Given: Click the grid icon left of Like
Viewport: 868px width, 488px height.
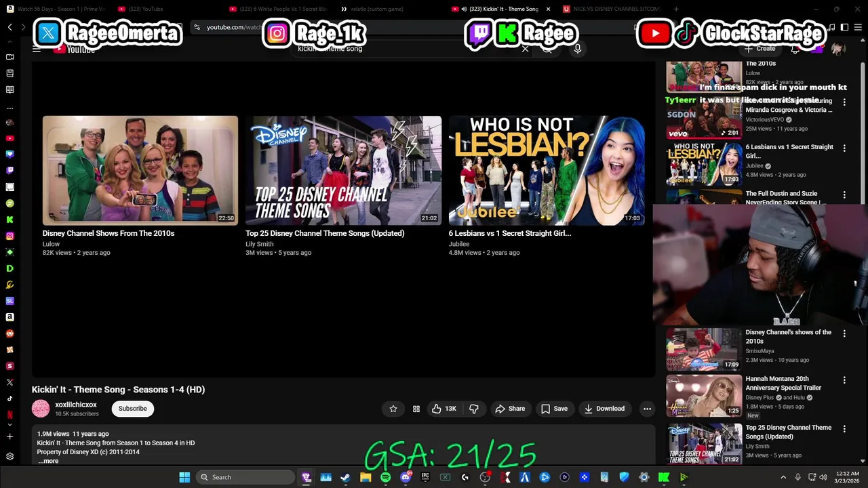Looking at the screenshot, I should (x=416, y=409).
